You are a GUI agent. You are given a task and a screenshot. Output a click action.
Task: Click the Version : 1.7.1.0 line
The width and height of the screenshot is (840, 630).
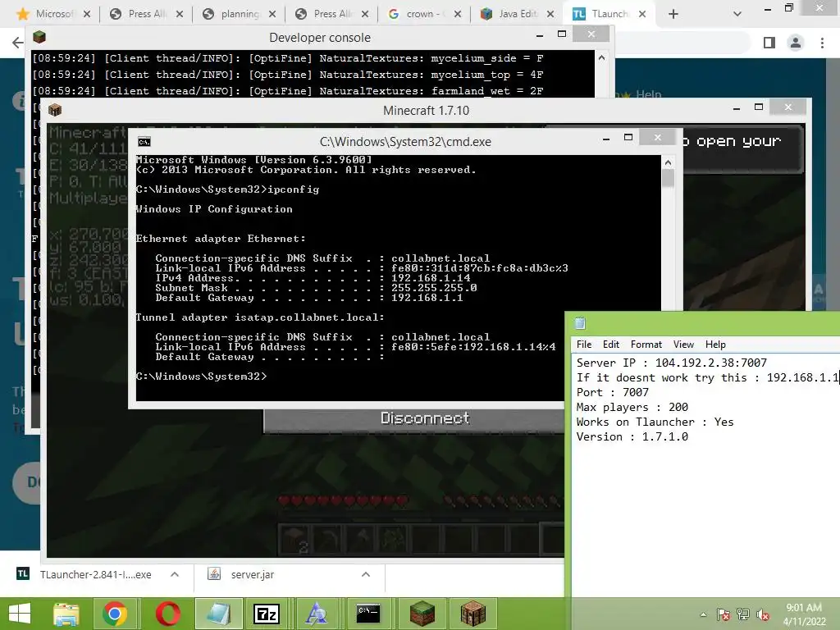(x=632, y=436)
